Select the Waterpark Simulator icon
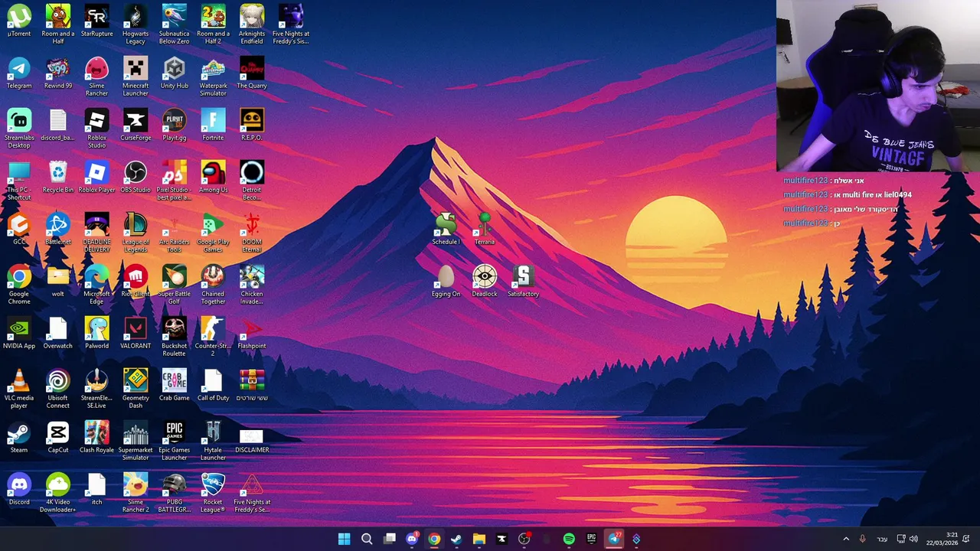The width and height of the screenshot is (980, 551). (213, 77)
